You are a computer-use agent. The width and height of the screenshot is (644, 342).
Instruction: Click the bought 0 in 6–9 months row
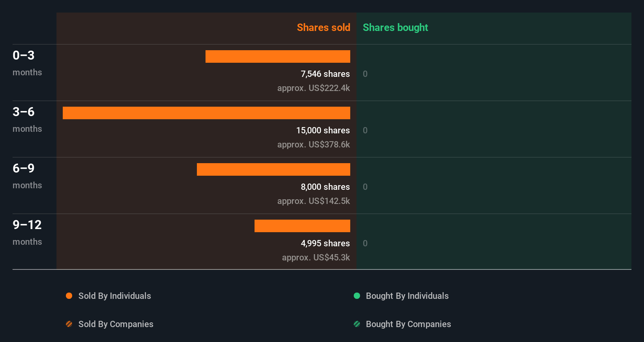tap(365, 187)
